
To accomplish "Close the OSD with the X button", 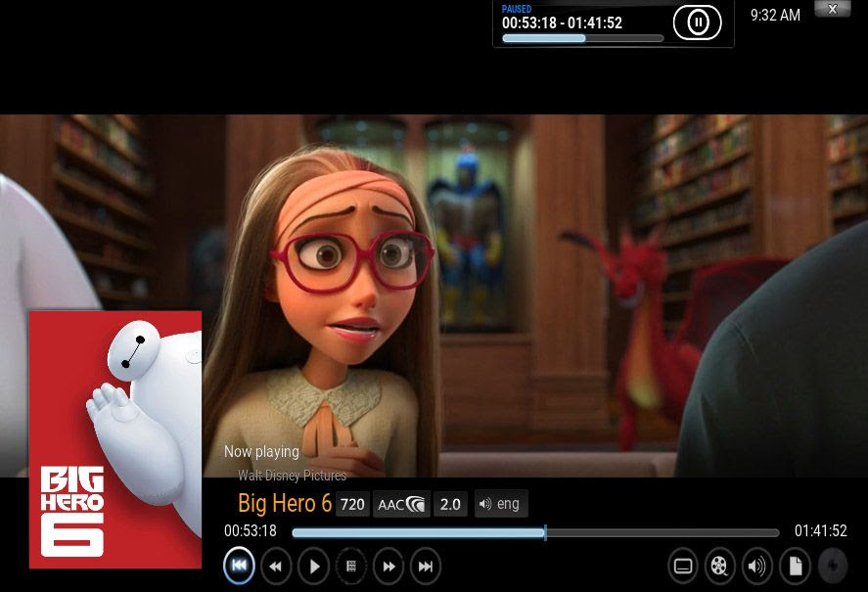I will pyautogui.click(x=832, y=9).
